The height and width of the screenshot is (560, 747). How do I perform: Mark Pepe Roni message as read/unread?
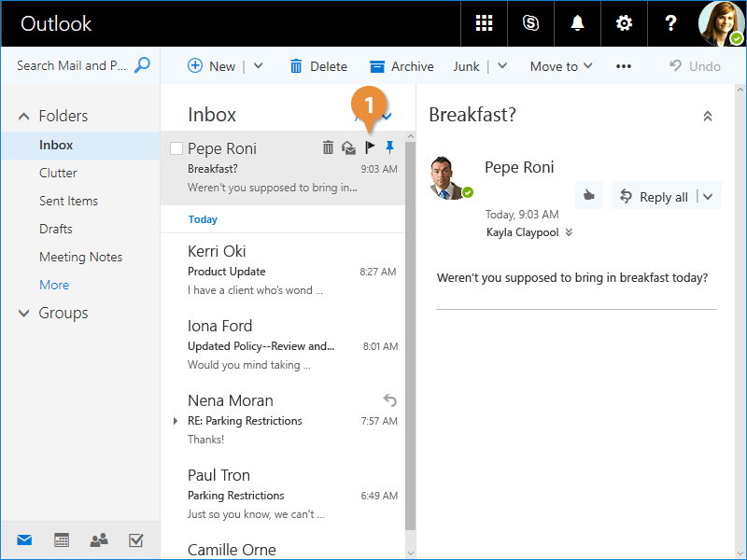point(348,147)
